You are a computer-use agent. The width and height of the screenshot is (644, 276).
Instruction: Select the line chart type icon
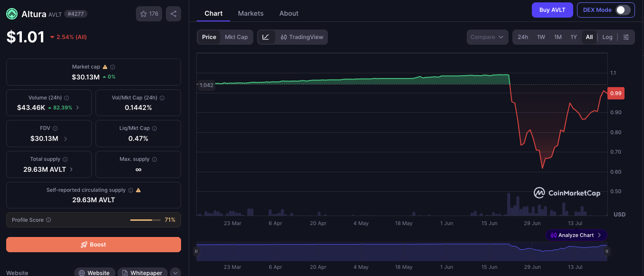pos(266,37)
